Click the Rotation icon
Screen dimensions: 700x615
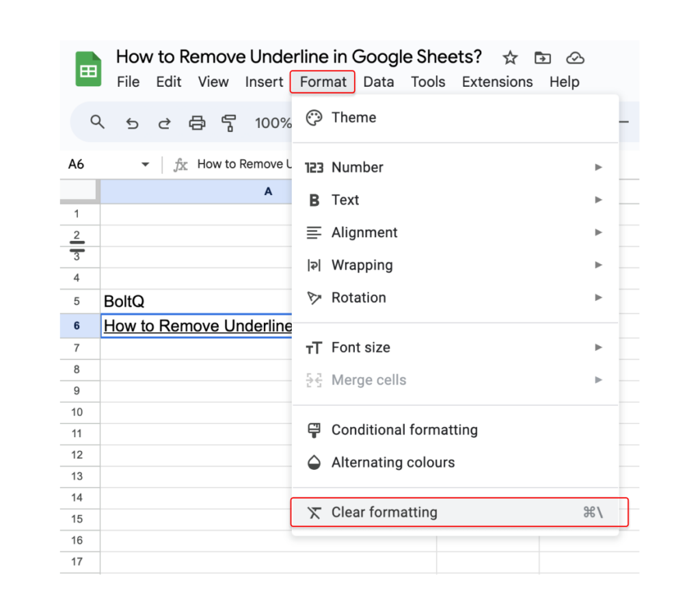(314, 298)
